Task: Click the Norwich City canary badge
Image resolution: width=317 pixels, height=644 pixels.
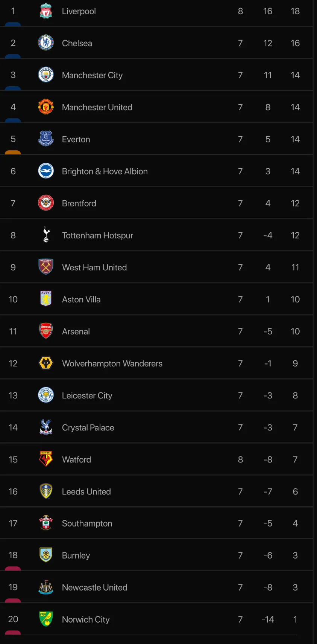Action: coord(46,619)
